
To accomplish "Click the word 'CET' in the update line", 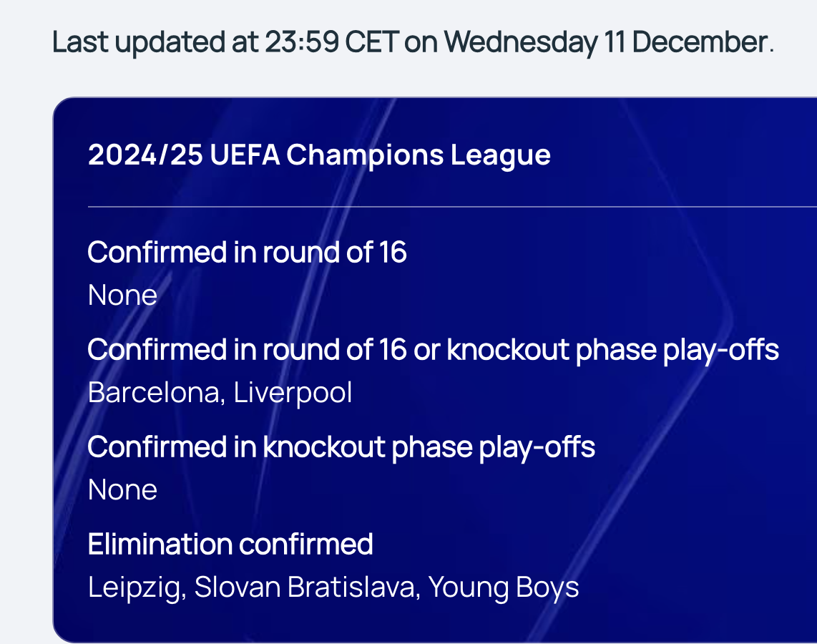I will click(372, 42).
